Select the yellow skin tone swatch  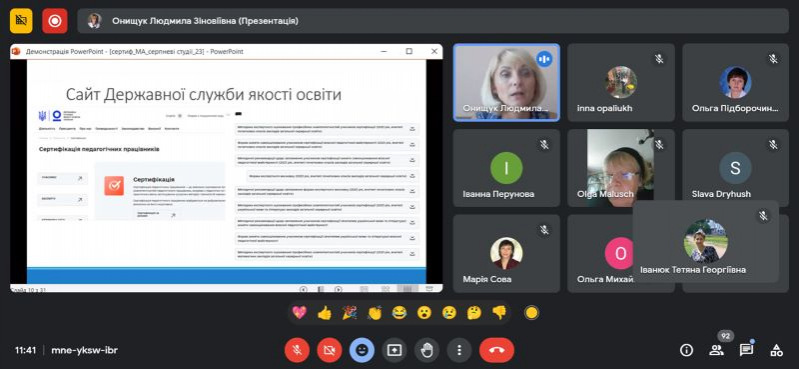(531, 312)
